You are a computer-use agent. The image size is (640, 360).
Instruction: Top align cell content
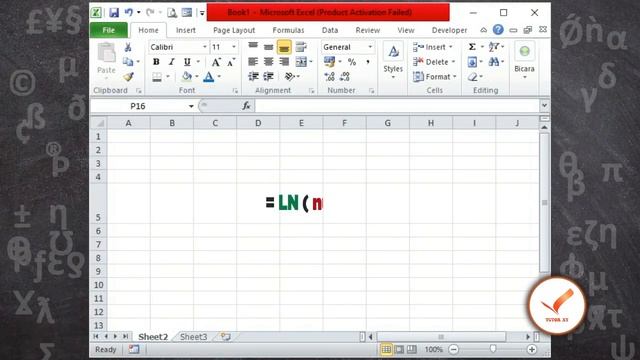253,47
